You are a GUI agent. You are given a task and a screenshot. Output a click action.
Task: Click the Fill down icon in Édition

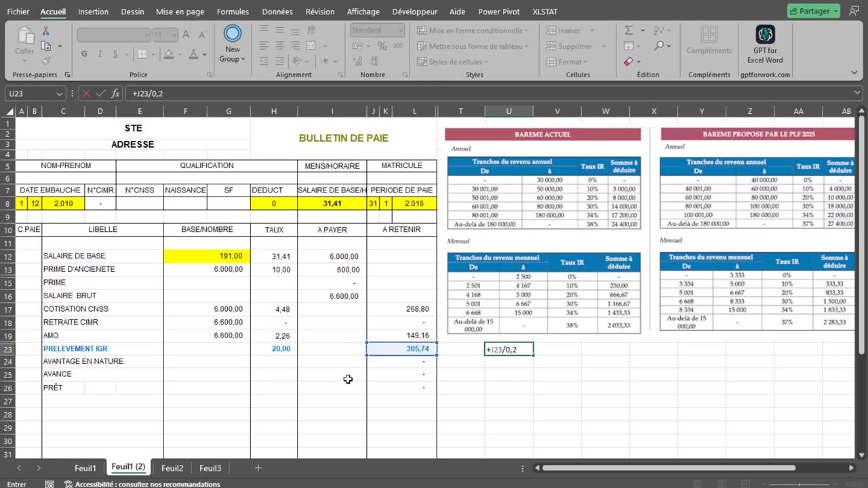click(x=629, y=46)
